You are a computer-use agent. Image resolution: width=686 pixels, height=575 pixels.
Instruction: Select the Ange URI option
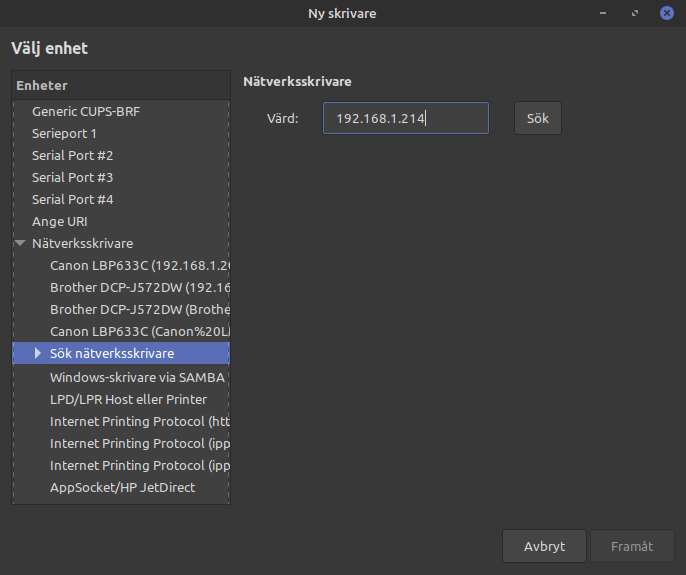pos(60,221)
